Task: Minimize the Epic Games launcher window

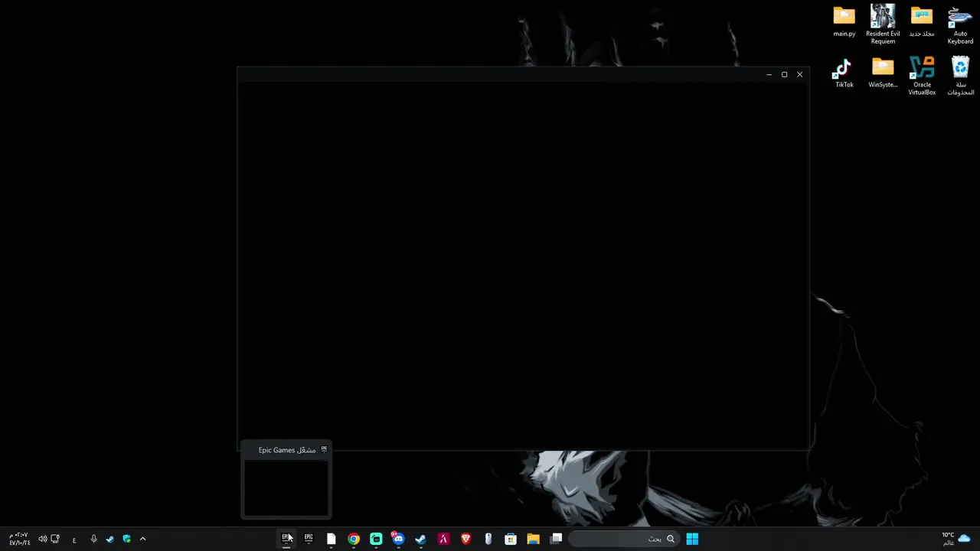Action: pos(769,74)
